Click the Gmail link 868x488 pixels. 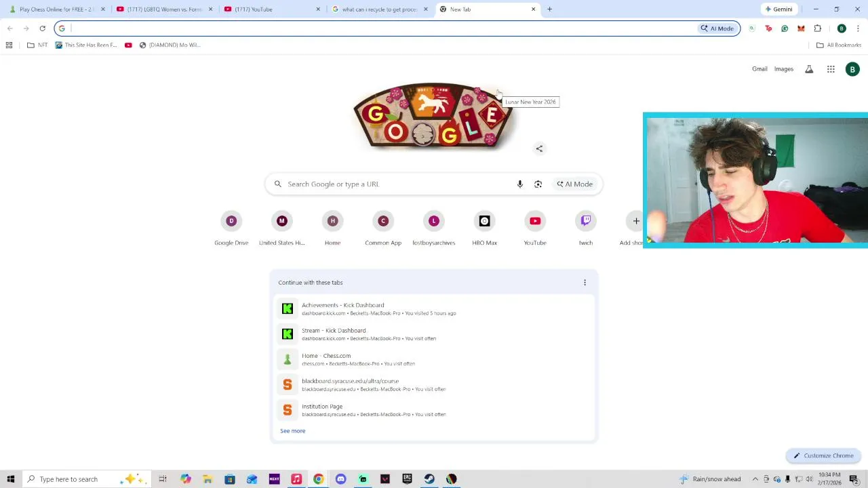click(759, 69)
